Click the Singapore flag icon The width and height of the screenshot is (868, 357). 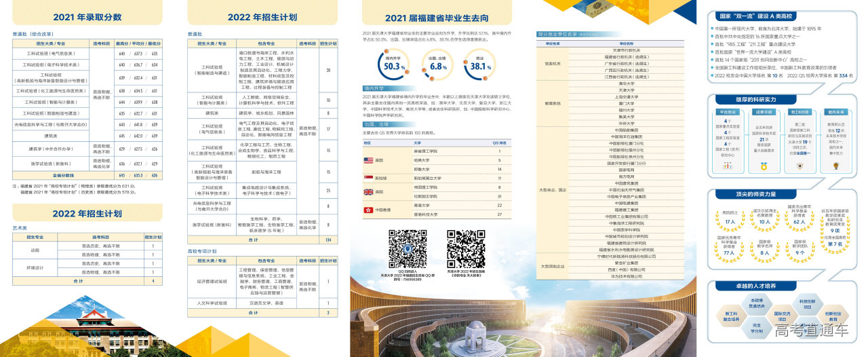(369, 178)
